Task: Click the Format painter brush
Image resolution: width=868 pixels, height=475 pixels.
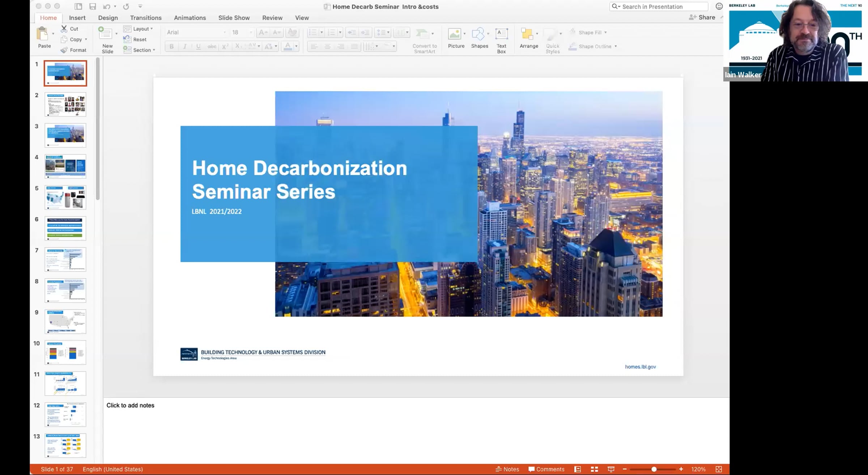Action: (x=64, y=50)
